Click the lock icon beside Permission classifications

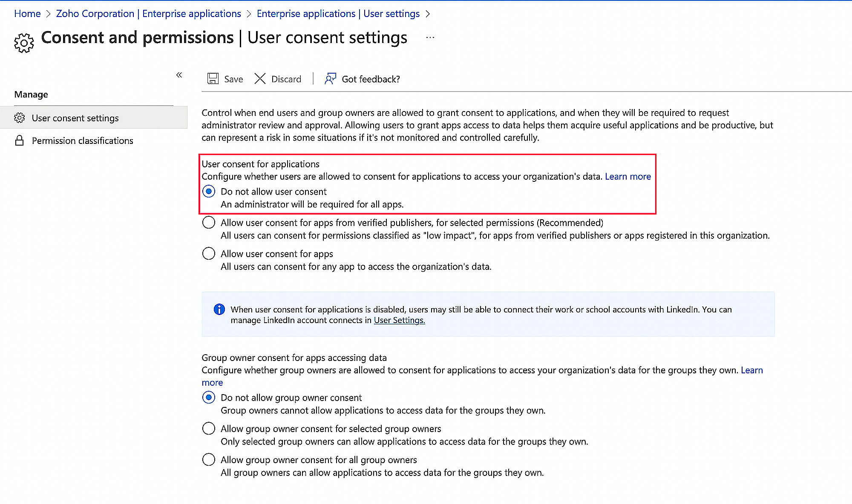coord(20,140)
